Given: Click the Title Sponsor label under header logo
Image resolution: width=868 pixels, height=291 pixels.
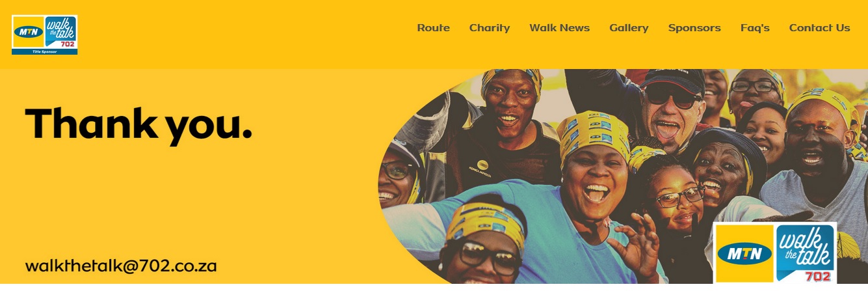Looking at the screenshot, I should pos(44,51).
